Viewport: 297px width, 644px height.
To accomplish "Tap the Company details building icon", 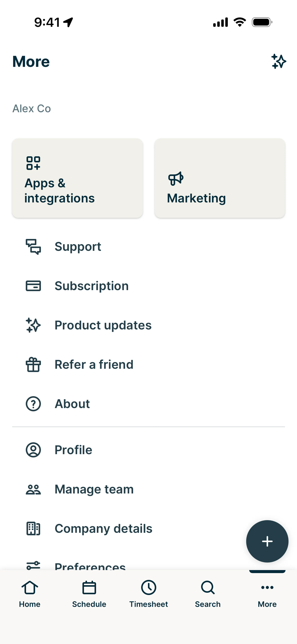I will 33,529.
